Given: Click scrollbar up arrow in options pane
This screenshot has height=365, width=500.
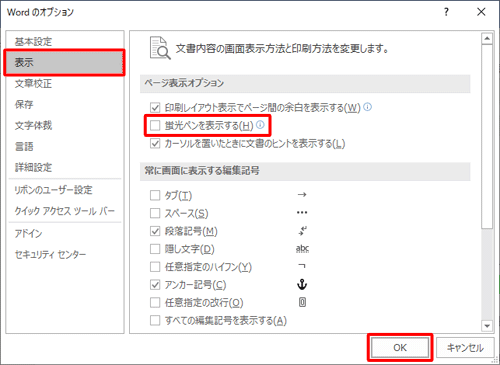Looking at the screenshot, I should 487,39.
